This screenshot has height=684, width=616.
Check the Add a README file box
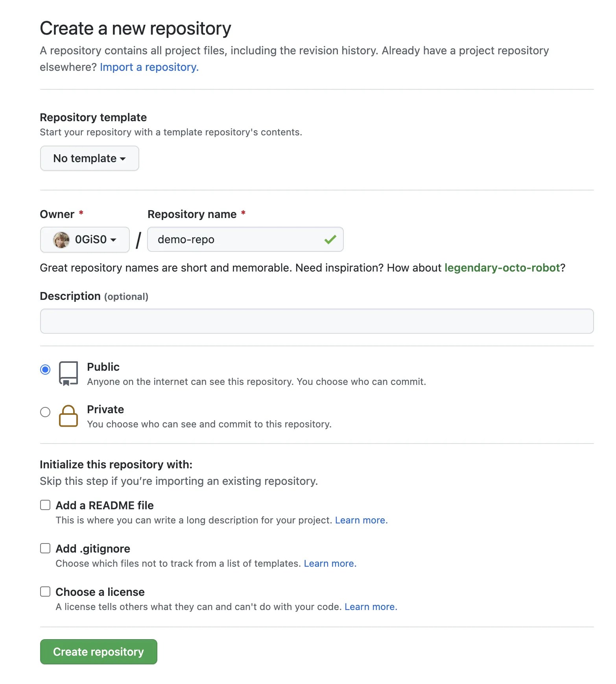(45, 505)
